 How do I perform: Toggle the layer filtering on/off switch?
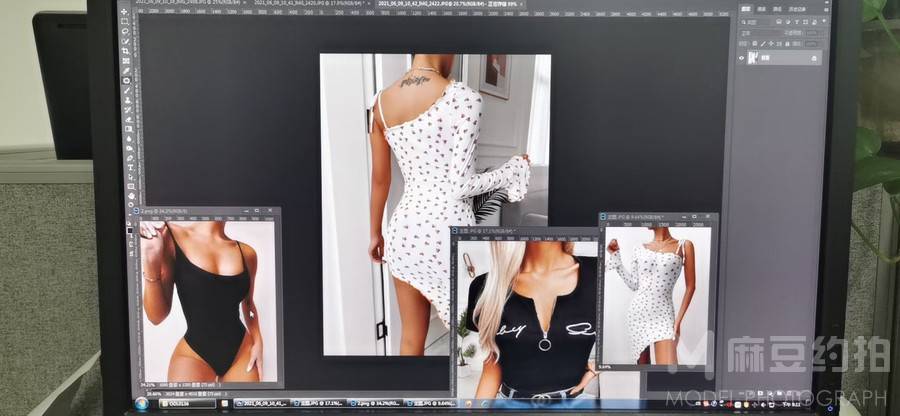[x=824, y=21]
